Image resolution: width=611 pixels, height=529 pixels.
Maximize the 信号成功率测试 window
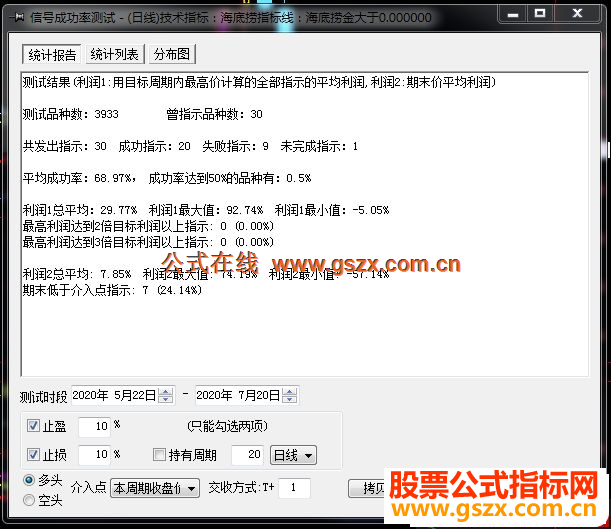[540, 14]
